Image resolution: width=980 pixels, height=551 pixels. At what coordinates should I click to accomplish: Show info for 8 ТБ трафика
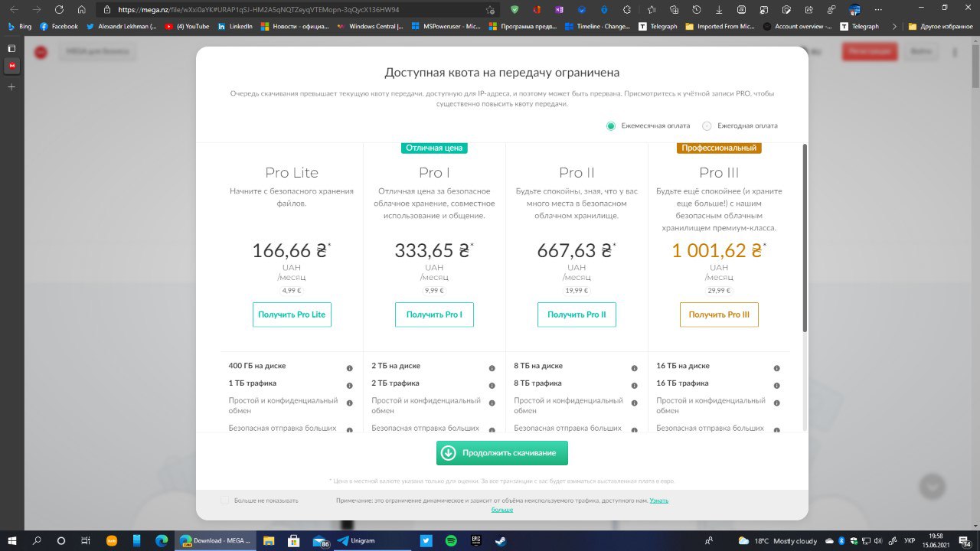[x=634, y=386]
